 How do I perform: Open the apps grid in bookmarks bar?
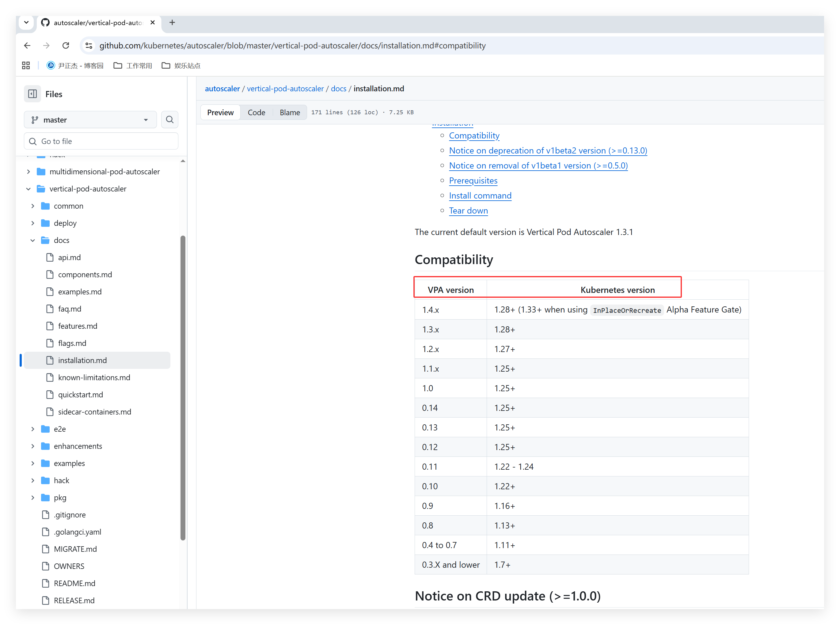(x=26, y=66)
